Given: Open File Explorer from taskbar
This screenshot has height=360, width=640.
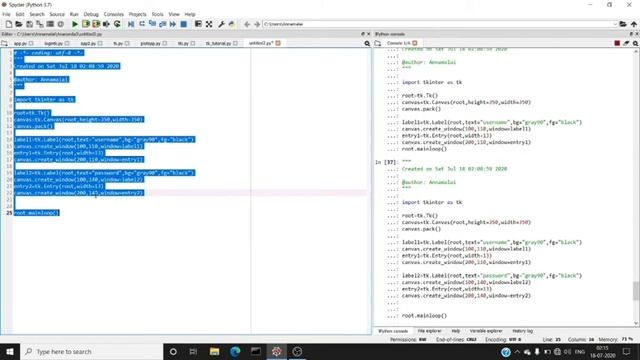Looking at the screenshot, I should (214, 351).
